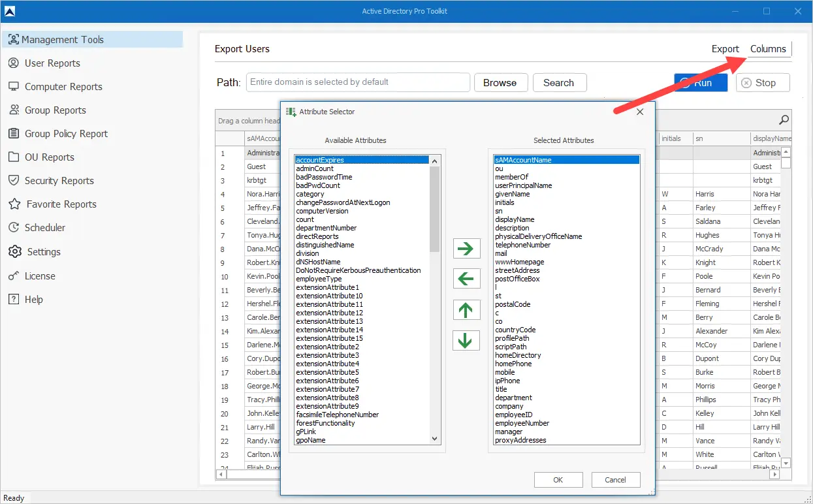Click the Group Reports people icon

[x=13, y=110]
